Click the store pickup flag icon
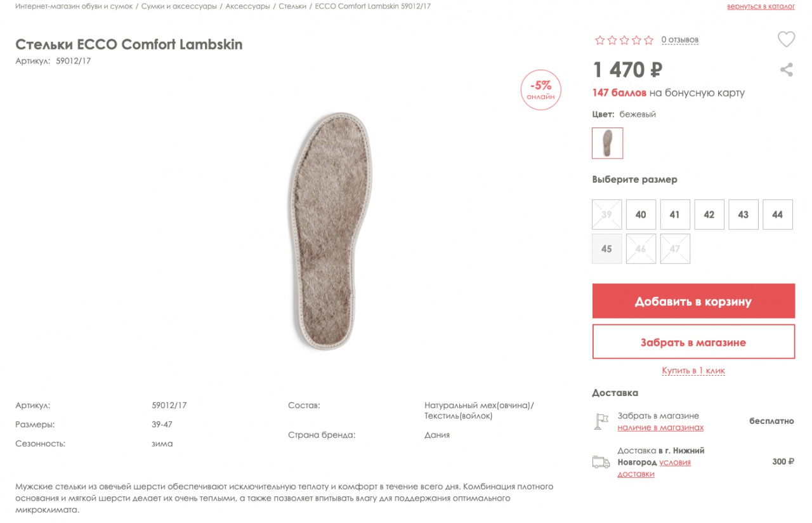The image size is (812, 523). tap(600, 421)
